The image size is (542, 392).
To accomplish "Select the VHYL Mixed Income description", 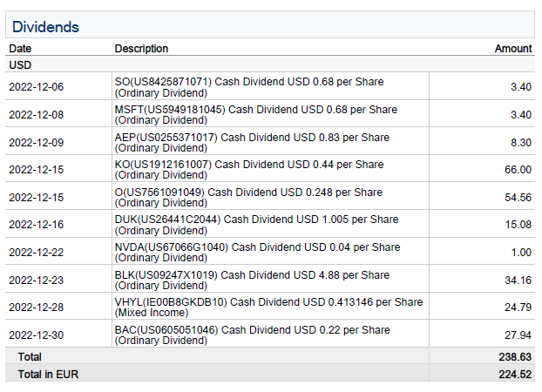I will pos(268,307).
